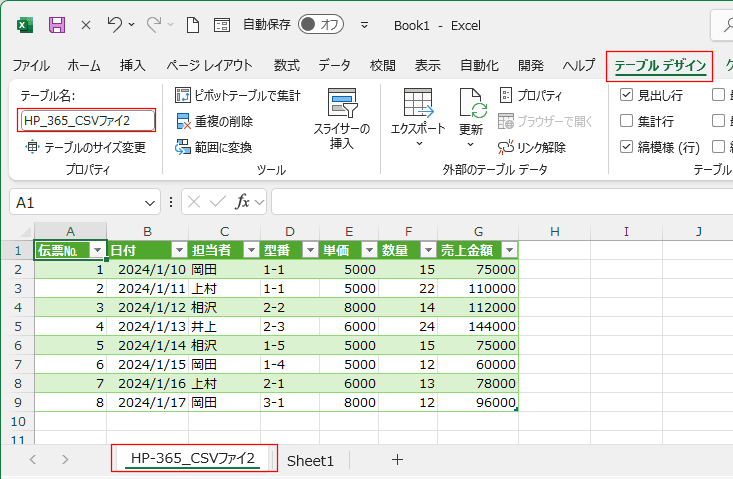
Task: Uncheck Header Row (見出し行) checkbox
Action: point(627,96)
